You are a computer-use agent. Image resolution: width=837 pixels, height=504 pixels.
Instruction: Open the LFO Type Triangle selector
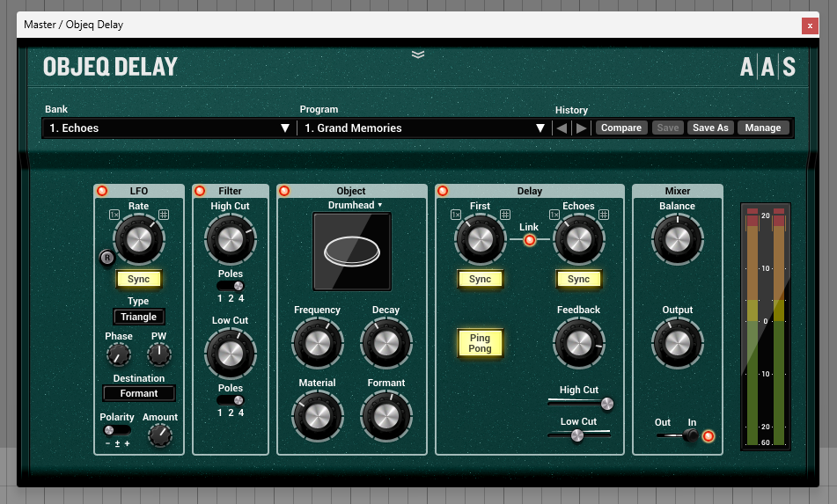click(139, 317)
